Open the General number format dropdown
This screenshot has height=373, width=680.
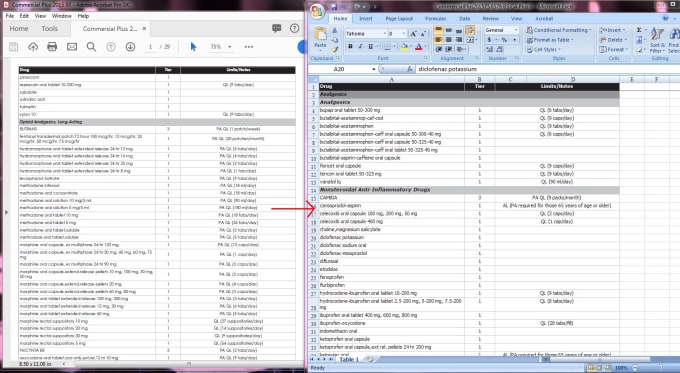[516, 30]
